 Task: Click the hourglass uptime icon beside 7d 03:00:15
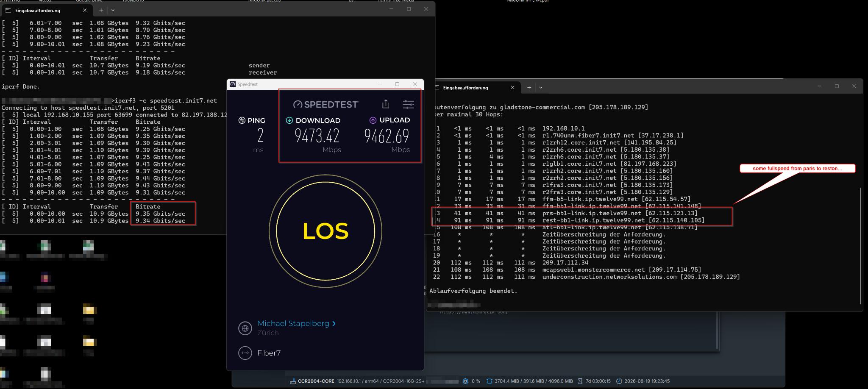coord(580,381)
